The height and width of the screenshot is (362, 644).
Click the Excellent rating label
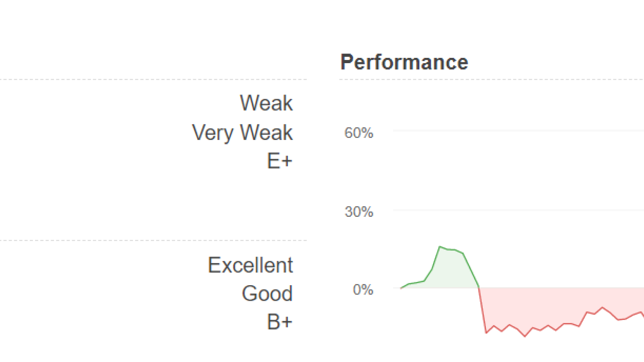tap(250, 265)
